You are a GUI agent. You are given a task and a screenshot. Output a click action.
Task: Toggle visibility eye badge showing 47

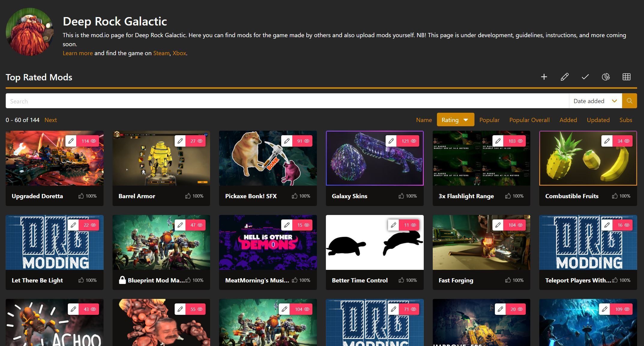[195, 225]
